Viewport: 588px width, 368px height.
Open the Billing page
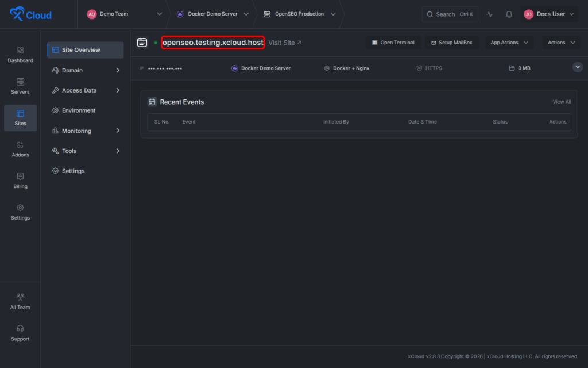click(20, 181)
